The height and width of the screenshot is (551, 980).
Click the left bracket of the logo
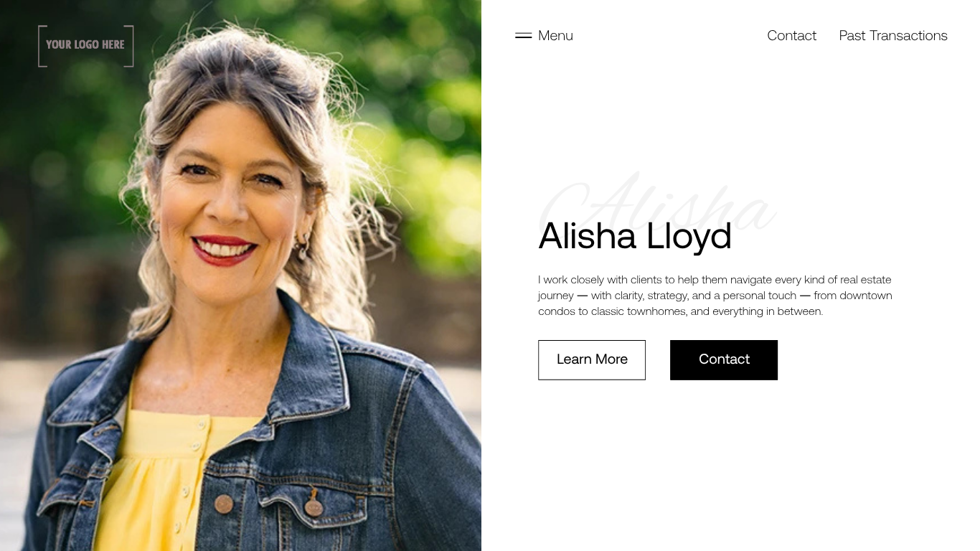[42, 46]
